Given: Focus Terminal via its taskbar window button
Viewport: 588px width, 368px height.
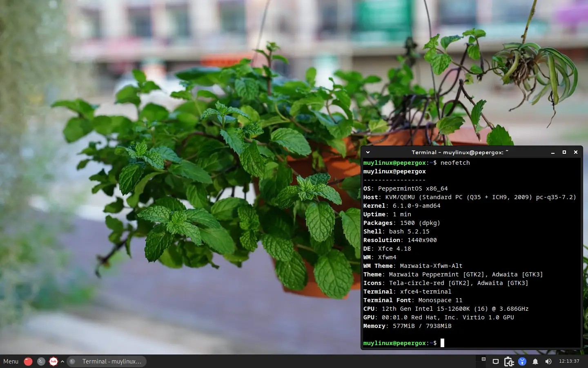Looking at the screenshot, I should [x=107, y=361].
